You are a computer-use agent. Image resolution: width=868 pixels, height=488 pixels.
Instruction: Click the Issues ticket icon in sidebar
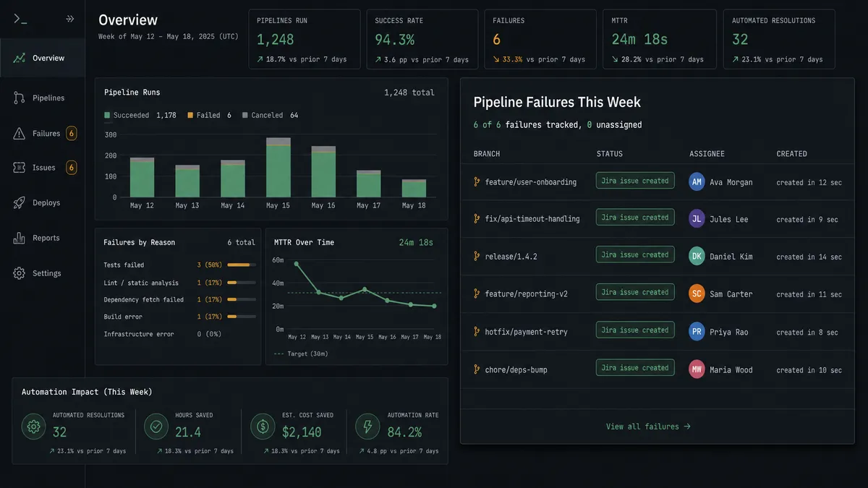coord(20,168)
